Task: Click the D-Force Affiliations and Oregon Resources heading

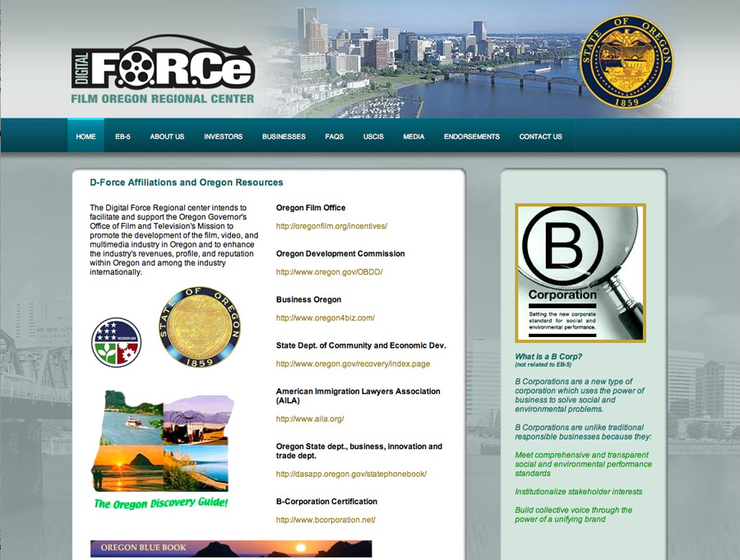Action: 187,183
